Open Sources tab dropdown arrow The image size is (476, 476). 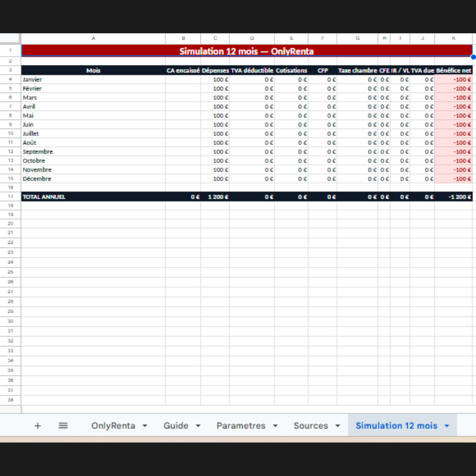tap(337, 426)
